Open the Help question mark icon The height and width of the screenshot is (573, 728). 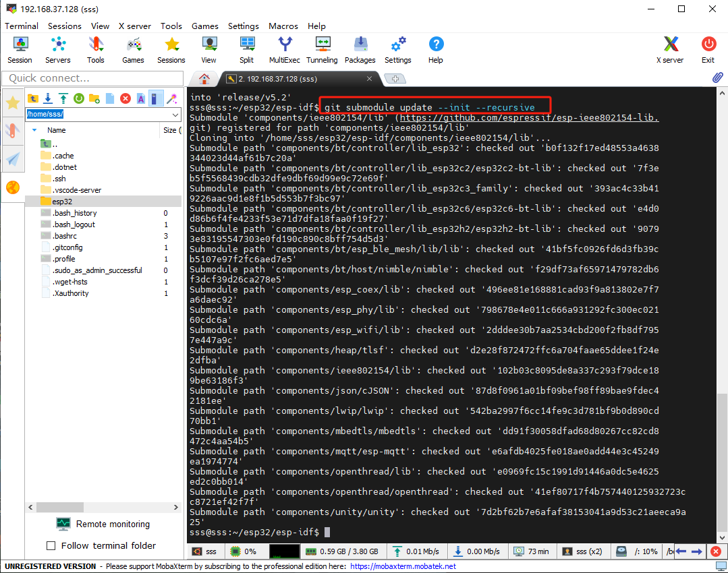click(436, 50)
